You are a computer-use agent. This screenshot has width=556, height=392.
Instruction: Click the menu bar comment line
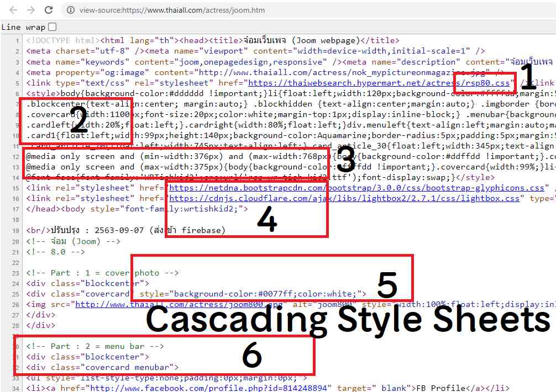94,346
